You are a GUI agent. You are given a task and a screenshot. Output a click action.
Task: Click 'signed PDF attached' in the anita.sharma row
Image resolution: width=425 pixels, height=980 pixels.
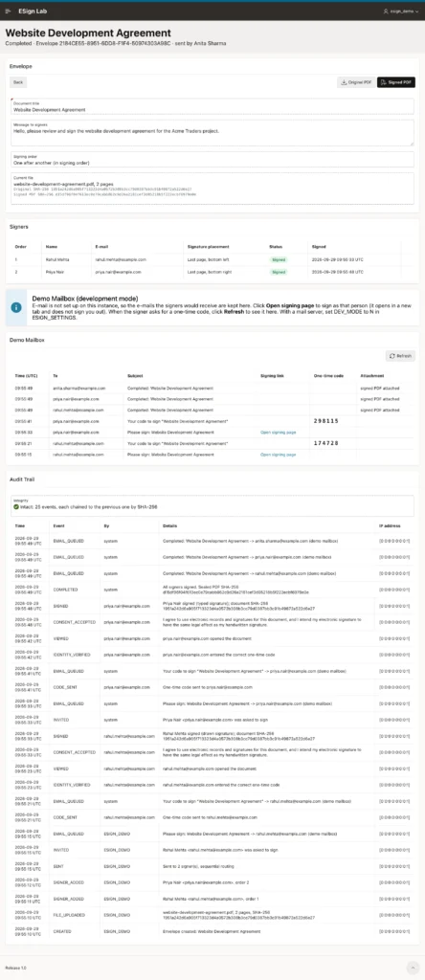pos(380,388)
